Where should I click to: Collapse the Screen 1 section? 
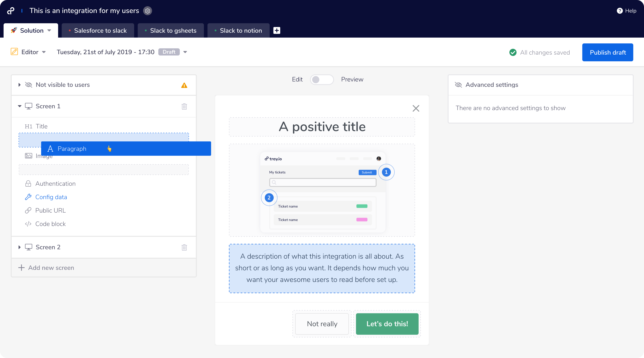tap(19, 106)
